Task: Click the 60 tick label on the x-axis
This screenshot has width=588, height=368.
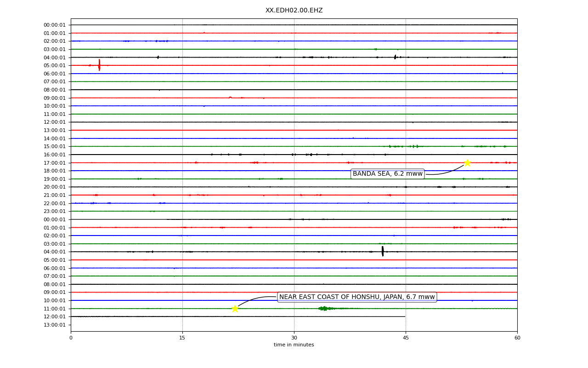Action: point(517,338)
